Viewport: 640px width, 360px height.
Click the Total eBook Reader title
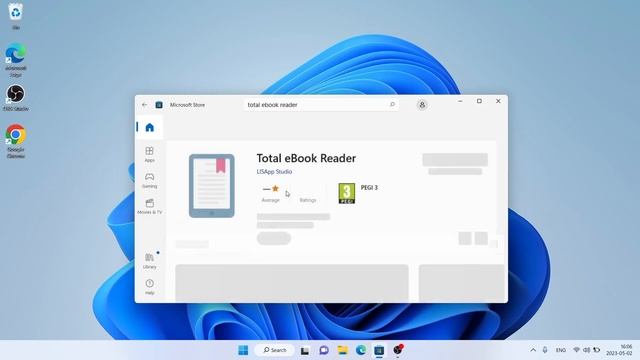[306, 158]
